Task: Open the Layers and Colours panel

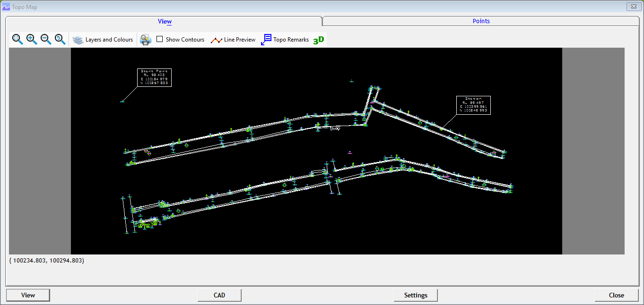Action: (103, 39)
